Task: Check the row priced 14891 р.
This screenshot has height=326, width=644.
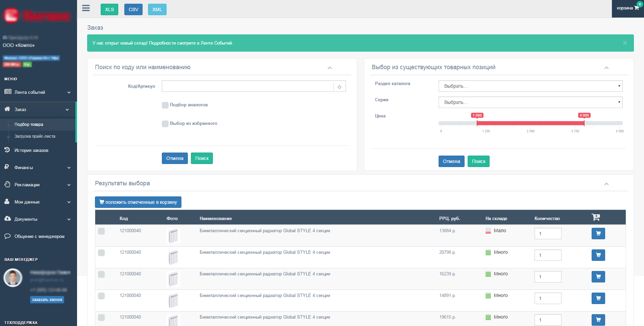Action: pos(101,296)
